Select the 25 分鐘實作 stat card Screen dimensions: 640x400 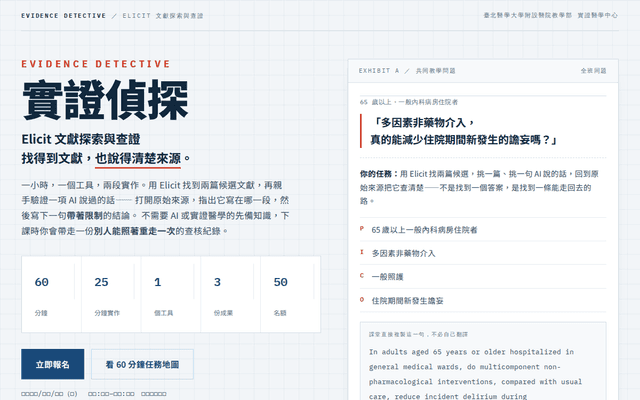tap(111, 294)
